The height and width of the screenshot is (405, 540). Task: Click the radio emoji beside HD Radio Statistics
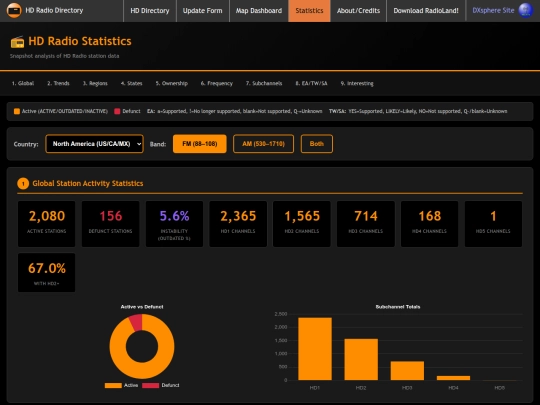(17, 42)
